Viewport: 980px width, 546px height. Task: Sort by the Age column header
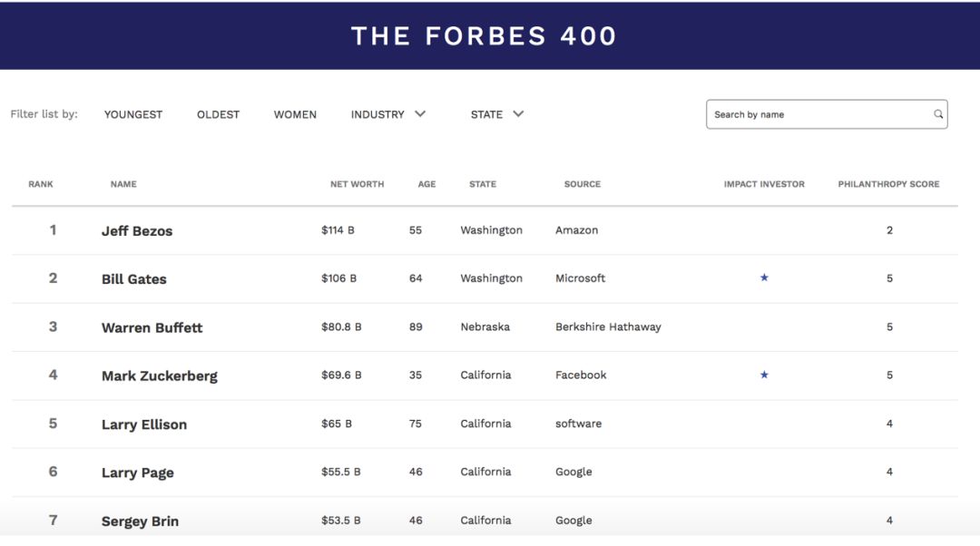point(426,184)
